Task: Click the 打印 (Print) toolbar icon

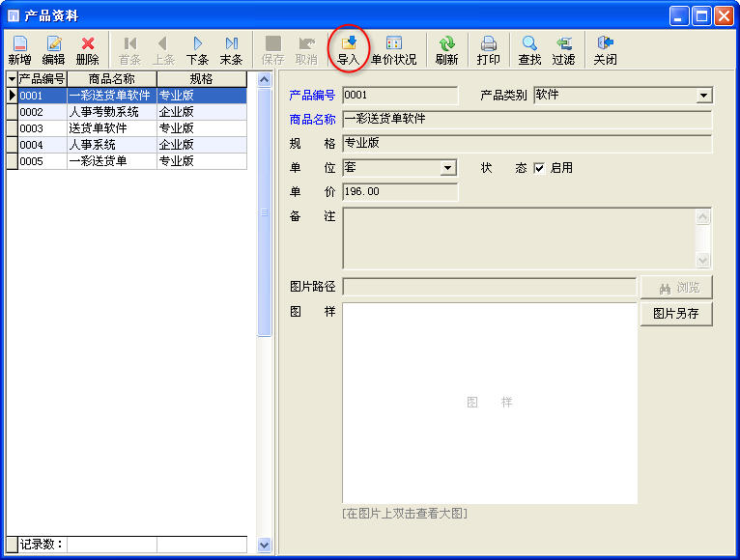Action: tap(488, 50)
